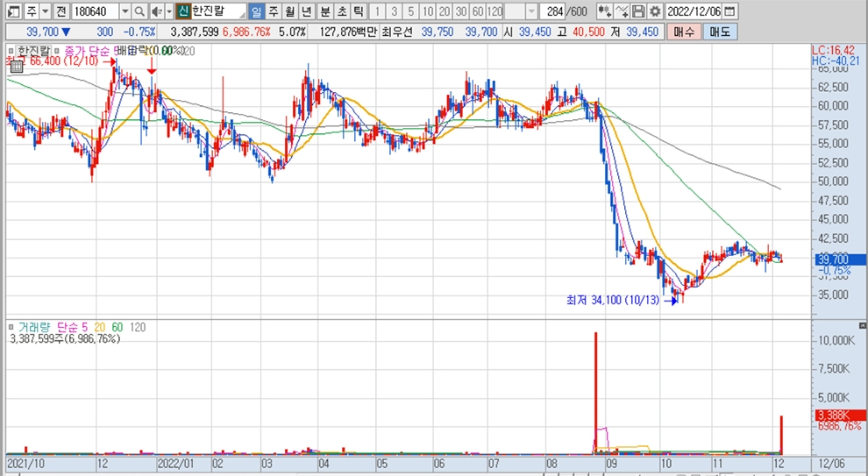Open the dropdown next to speaker icon
The height and width of the screenshot is (476, 868).
tap(168, 11)
